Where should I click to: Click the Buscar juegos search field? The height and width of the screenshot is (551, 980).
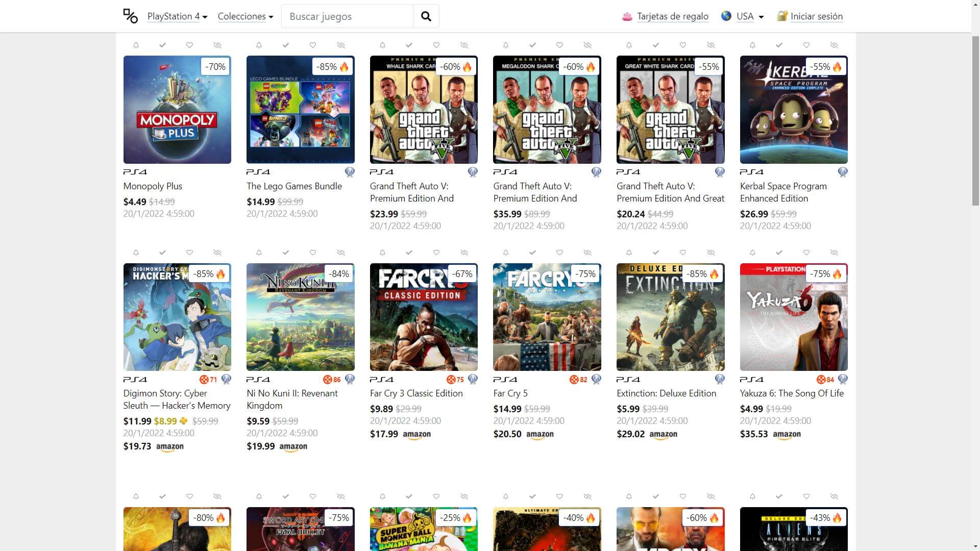(347, 16)
